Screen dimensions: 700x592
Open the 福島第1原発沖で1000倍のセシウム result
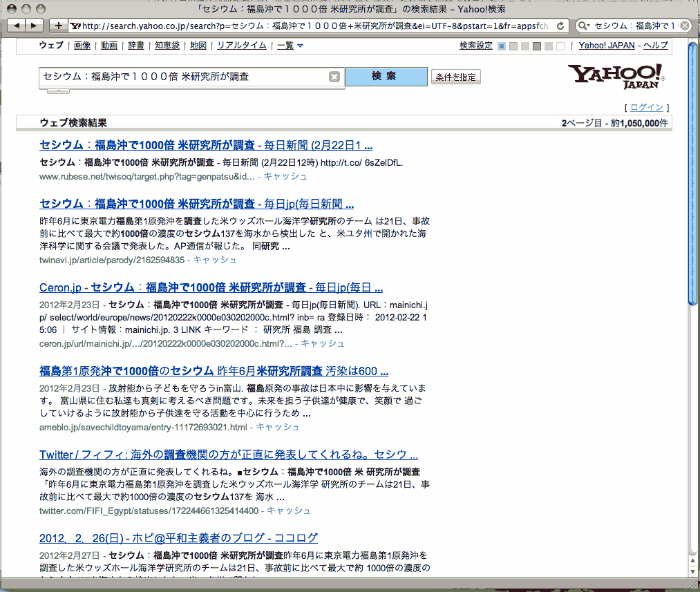point(214,371)
